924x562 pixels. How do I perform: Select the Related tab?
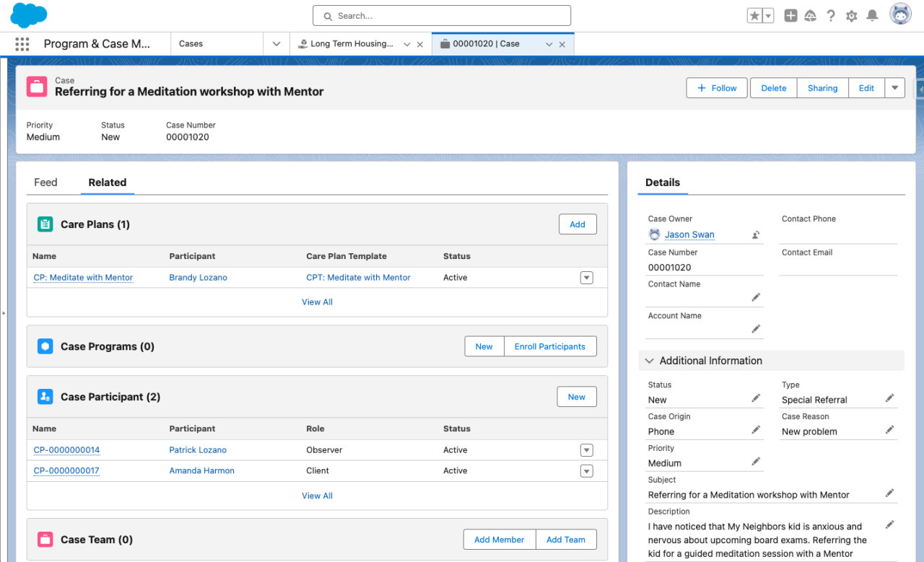pos(108,183)
